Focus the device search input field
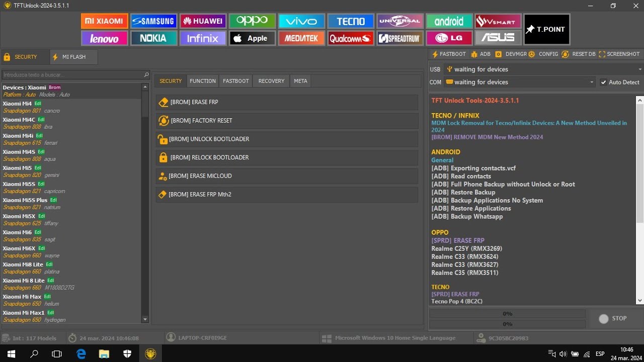644x362 pixels. coord(72,75)
